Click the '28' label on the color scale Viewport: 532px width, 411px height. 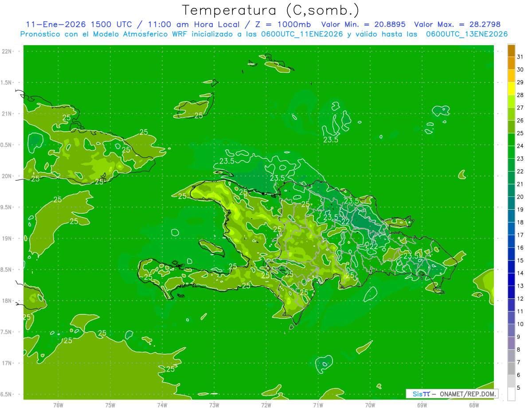[x=520, y=95]
